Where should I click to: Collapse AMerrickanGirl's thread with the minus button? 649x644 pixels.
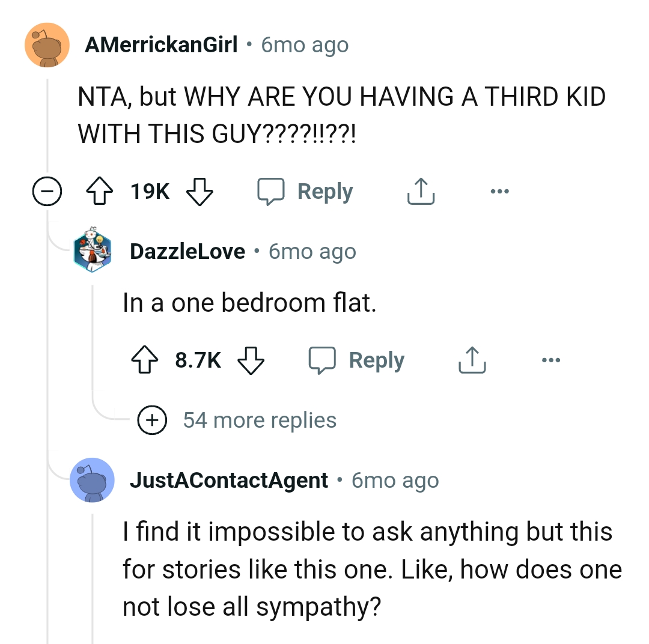coord(47,192)
